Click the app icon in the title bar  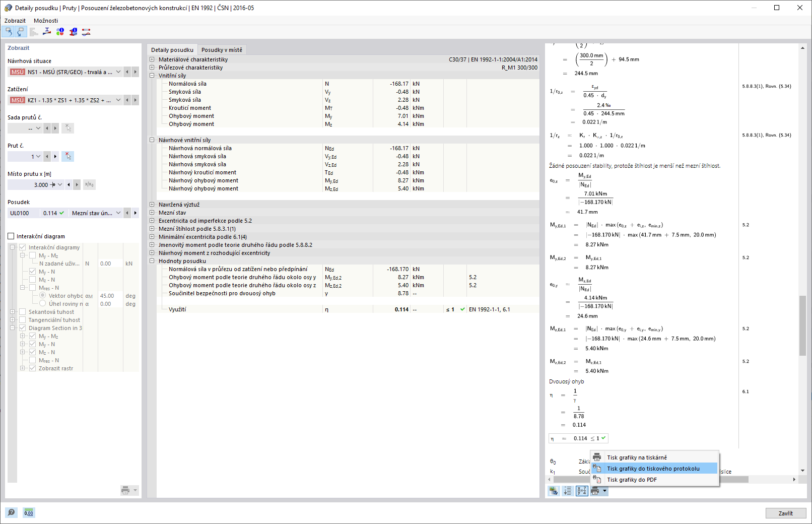tap(8, 8)
